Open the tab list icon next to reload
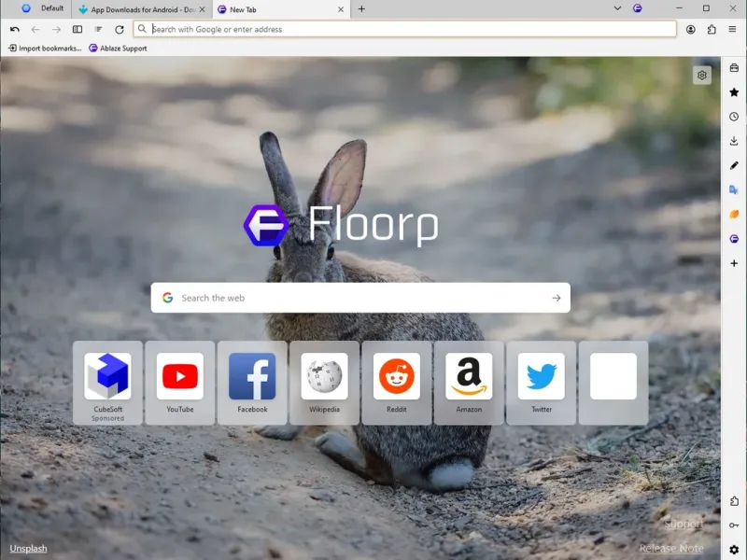This screenshot has width=747, height=560. (x=98, y=30)
